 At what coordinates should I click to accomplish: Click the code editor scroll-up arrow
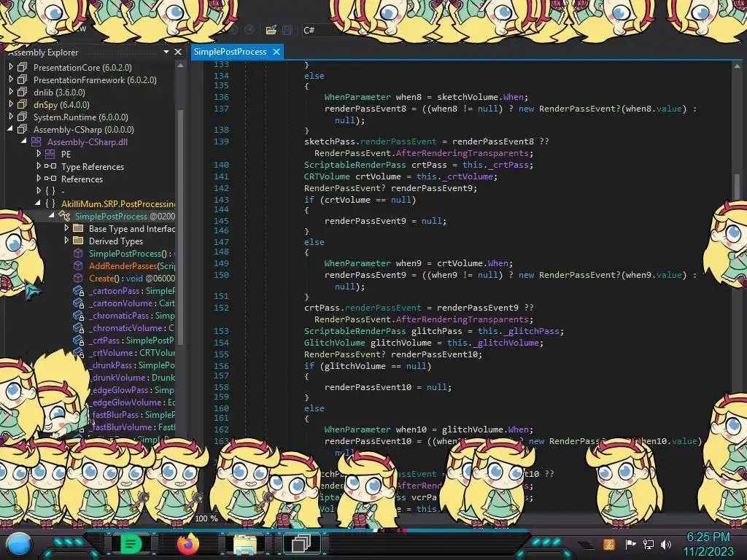(x=737, y=66)
